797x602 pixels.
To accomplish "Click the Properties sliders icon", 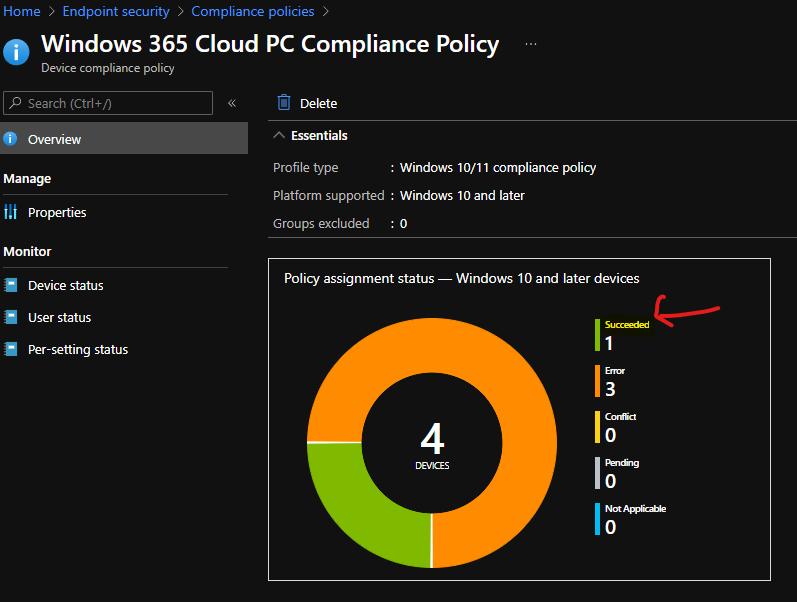I will click(10, 212).
